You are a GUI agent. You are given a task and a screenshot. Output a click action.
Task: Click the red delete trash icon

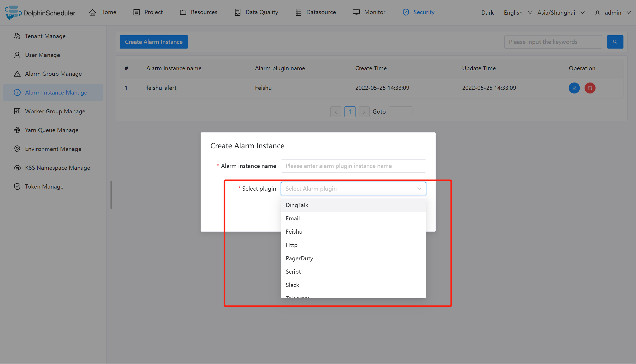tap(590, 88)
